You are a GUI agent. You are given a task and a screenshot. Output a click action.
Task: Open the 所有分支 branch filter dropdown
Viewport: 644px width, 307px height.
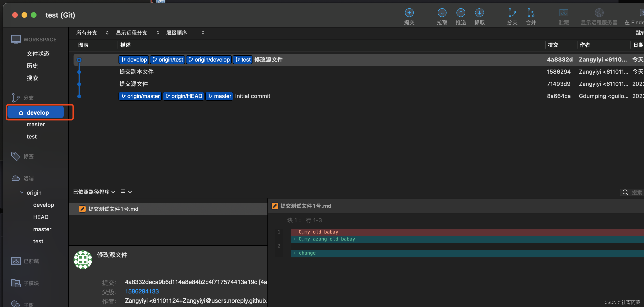[x=92, y=33]
